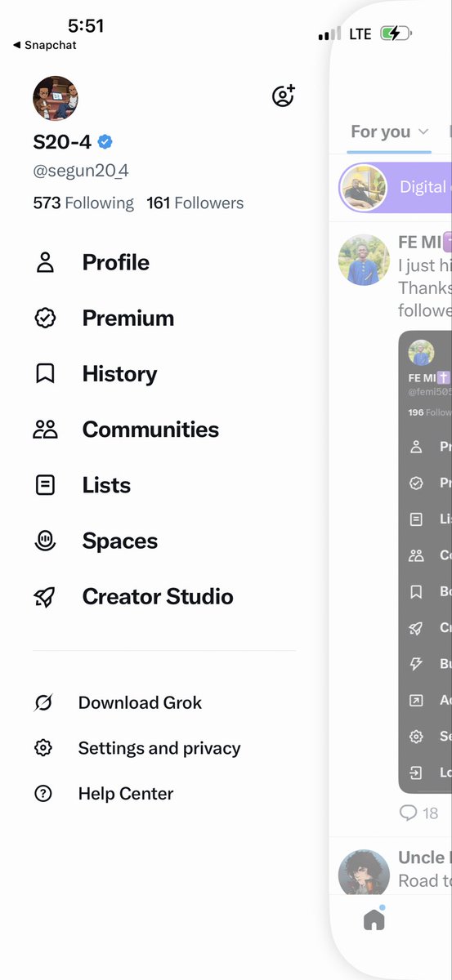The image size is (452, 980).
Task: Tap the 5:51 status bar clock
Action: 86,26
